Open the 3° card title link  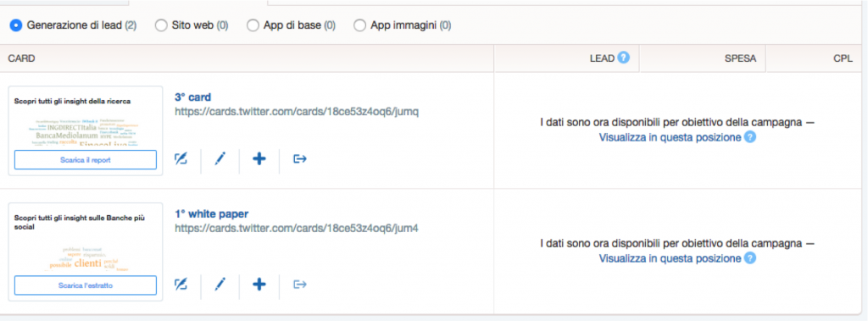[192, 97]
